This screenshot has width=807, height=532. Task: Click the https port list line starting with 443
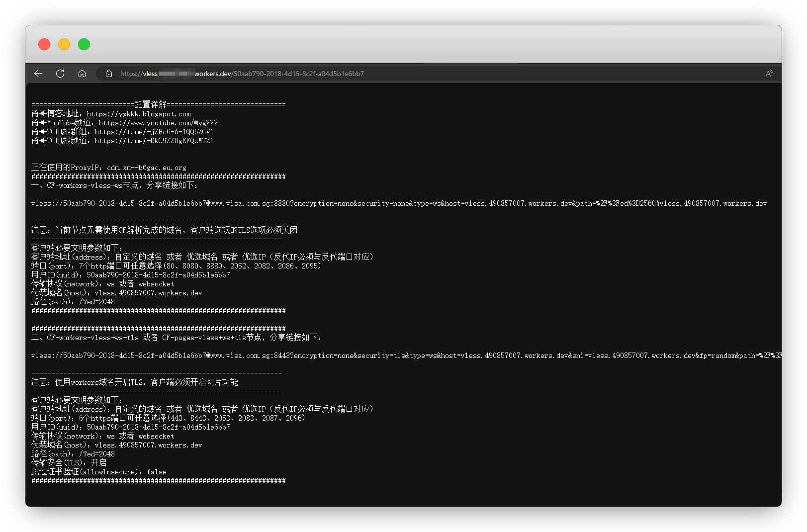[x=168, y=418]
